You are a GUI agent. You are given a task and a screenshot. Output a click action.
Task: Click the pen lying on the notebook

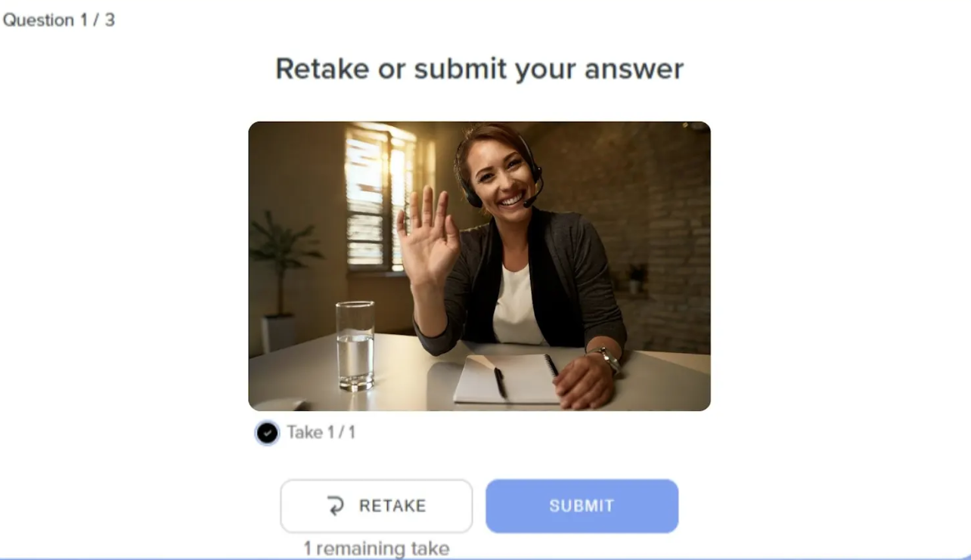499,382
